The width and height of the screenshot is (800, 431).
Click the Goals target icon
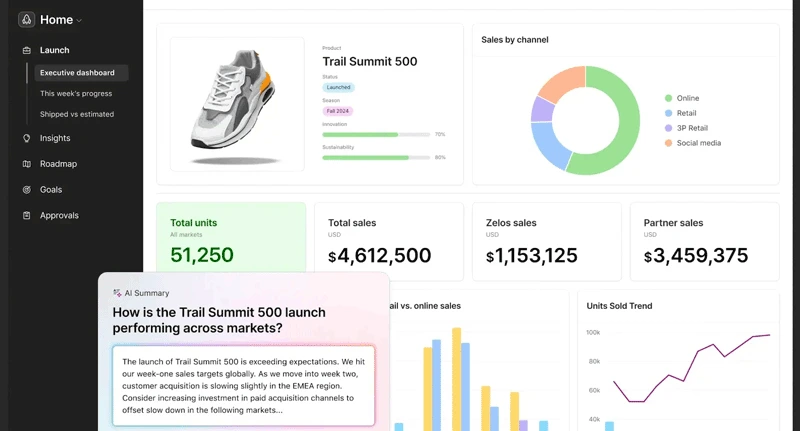point(27,190)
